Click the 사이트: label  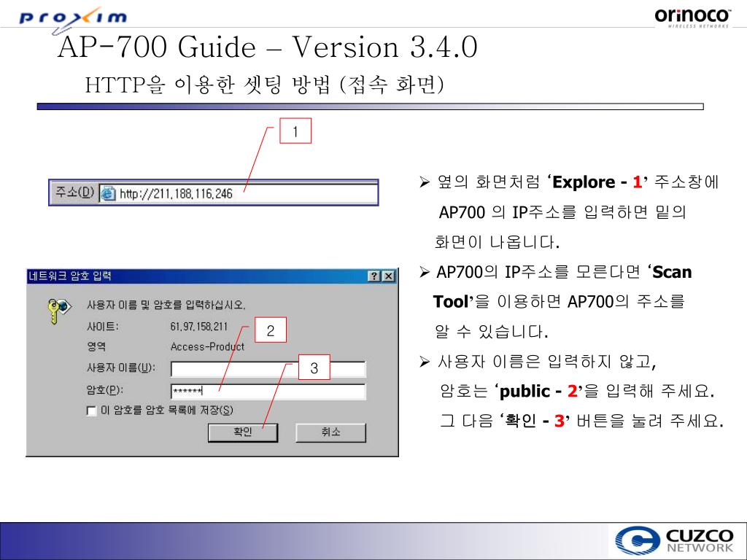[102, 327]
